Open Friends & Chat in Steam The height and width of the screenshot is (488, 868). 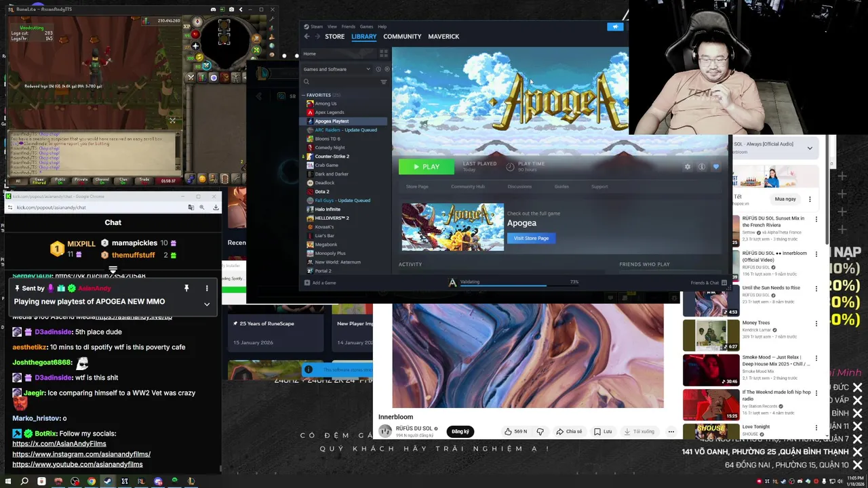[x=709, y=283]
